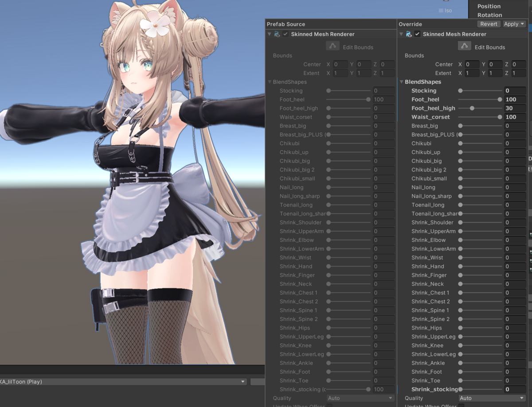The height and width of the screenshot is (407, 532).
Task: Click the Skinned Mesh Renderer icon in Prefab Source
Action: point(277,34)
